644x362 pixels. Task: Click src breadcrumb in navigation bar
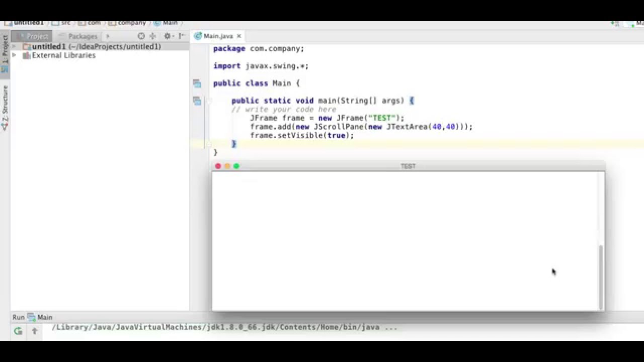click(62, 23)
